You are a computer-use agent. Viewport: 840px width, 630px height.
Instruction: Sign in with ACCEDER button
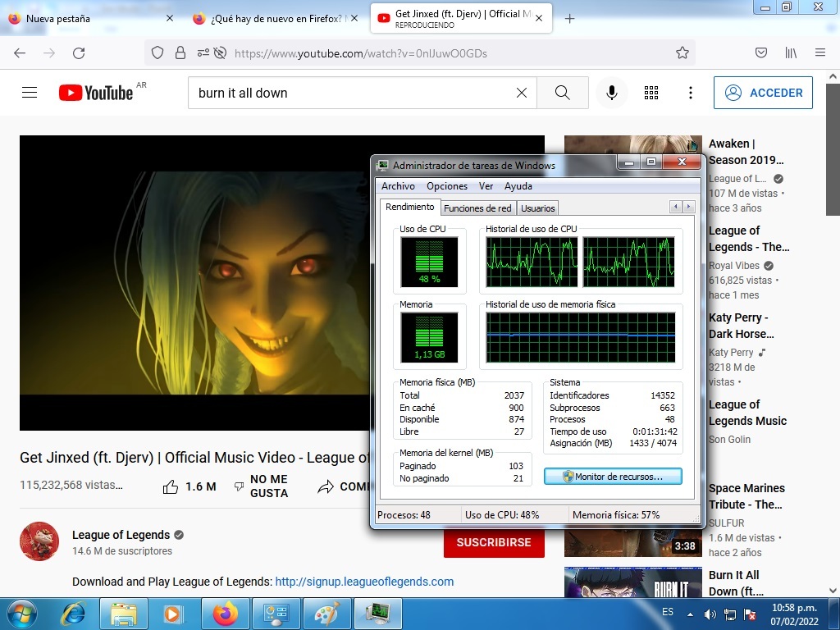[763, 93]
